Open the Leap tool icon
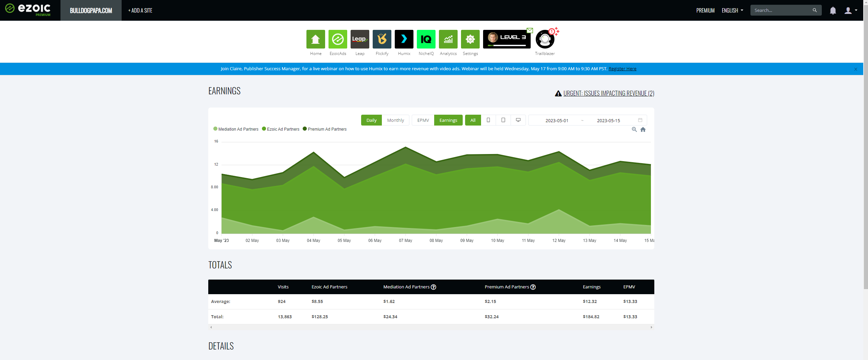This screenshot has width=868, height=360. (360, 39)
